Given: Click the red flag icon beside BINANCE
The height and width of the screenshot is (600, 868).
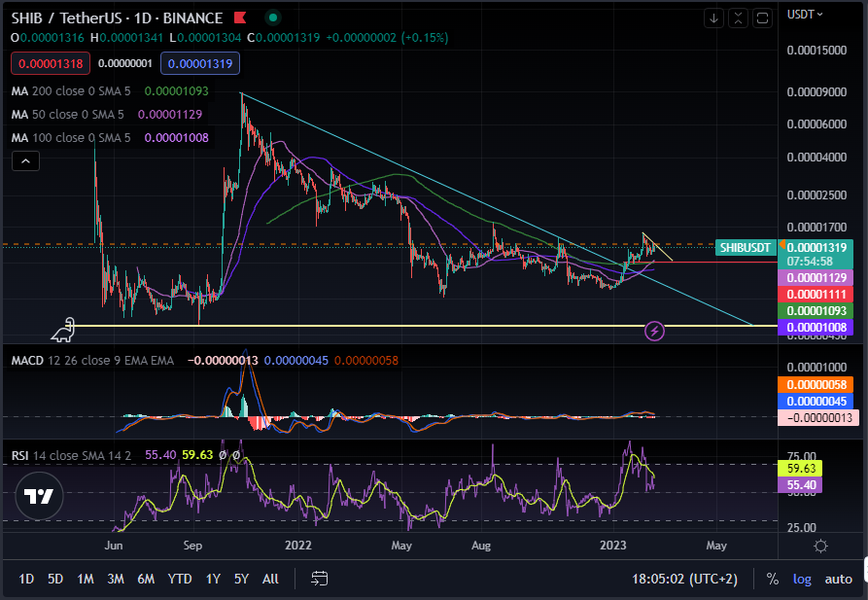Looking at the screenshot, I should (240, 18).
